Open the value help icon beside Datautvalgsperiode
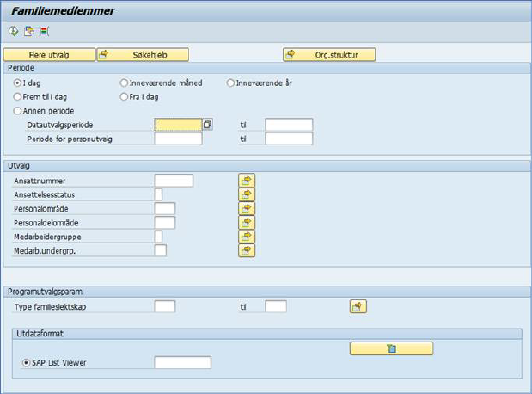The height and width of the screenshot is (394, 532). (x=207, y=125)
